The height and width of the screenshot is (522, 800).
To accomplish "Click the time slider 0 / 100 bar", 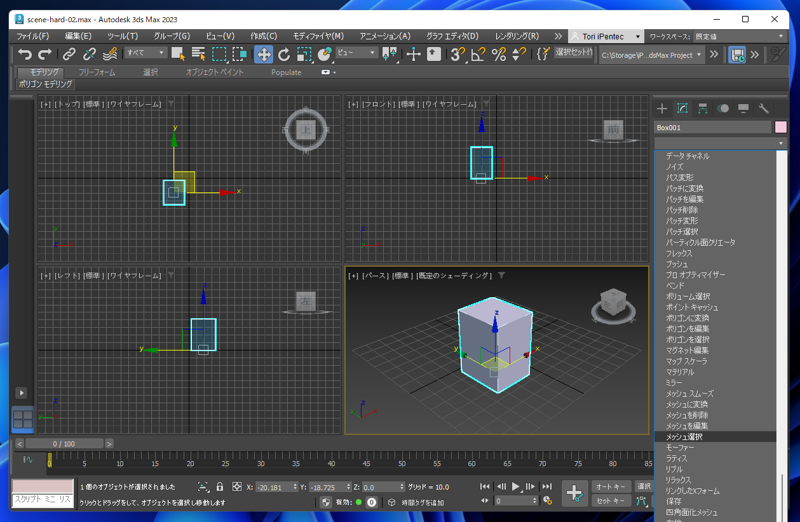I will tap(64, 443).
